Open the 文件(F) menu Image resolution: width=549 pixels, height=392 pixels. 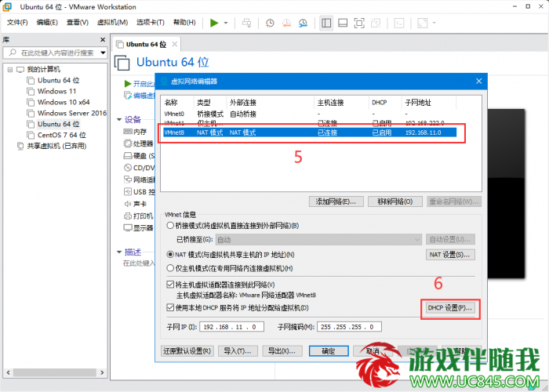pyautogui.click(x=17, y=23)
